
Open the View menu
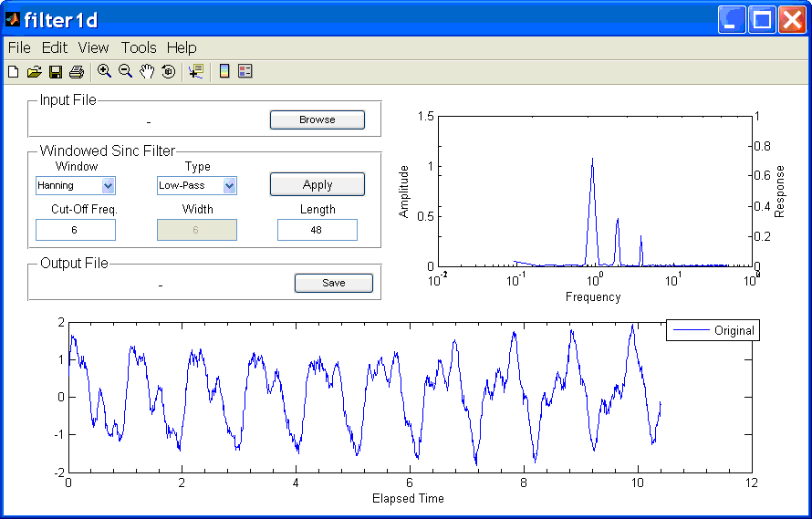click(x=93, y=47)
